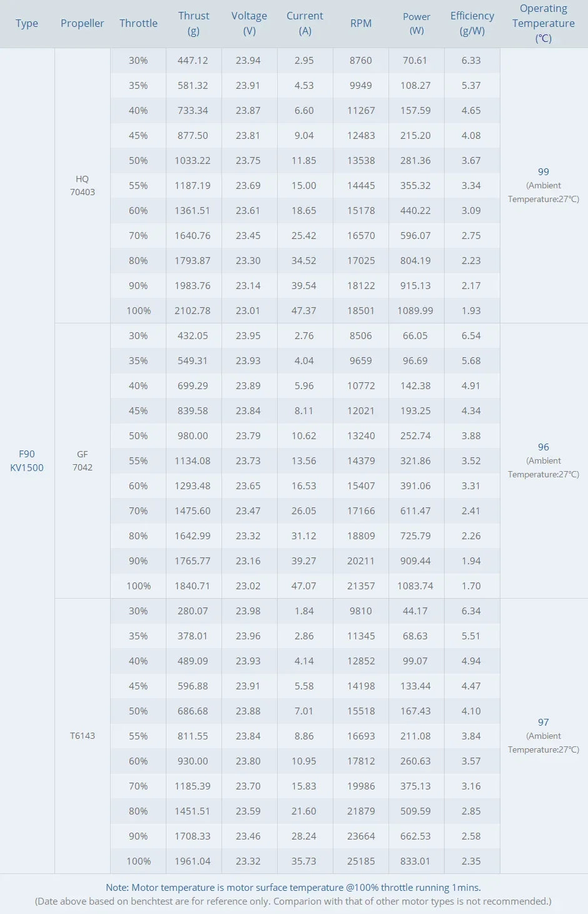Click the Voltage (V) column header
Image resolution: width=588 pixels, height=914 pixels.
(x=249, y=23)
